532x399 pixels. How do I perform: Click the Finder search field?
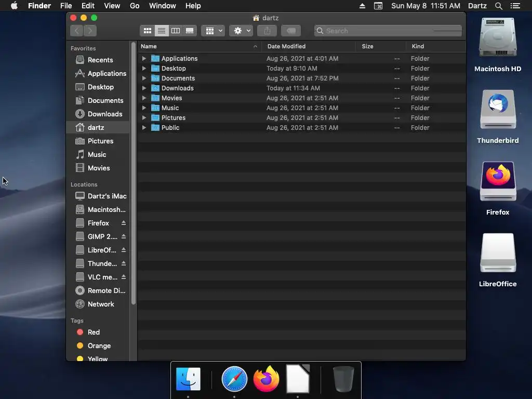point(388,31)
